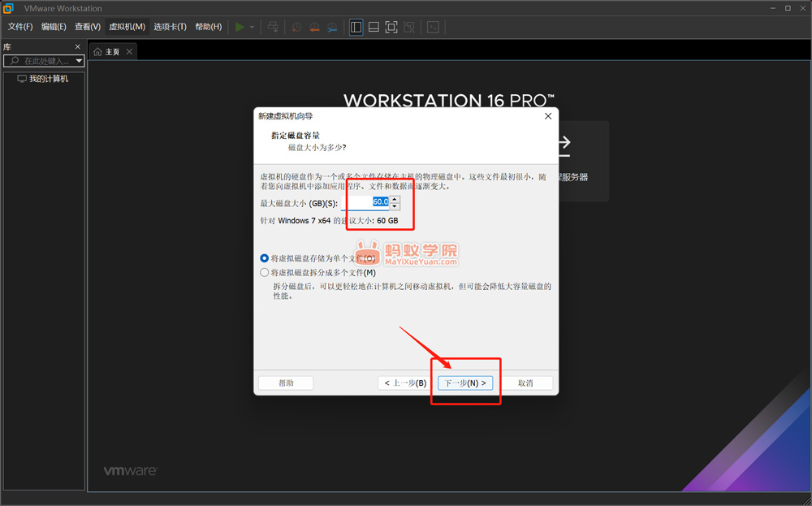Select 我的计算机 in the library tree

pyautogui.click(x=48, y=79)
